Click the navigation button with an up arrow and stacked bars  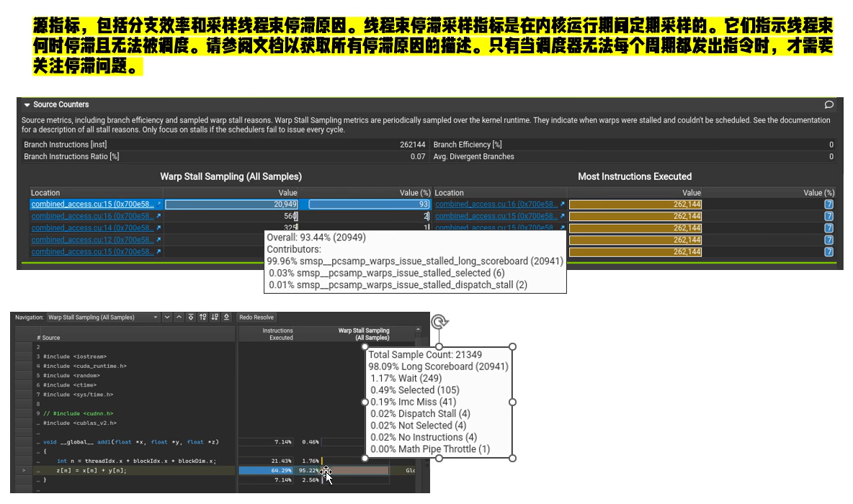[x=203, y=317]
